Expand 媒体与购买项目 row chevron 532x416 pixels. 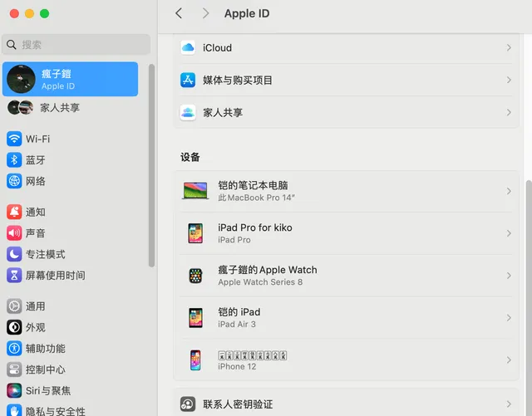pyautogui.click(x=509, y=80)
